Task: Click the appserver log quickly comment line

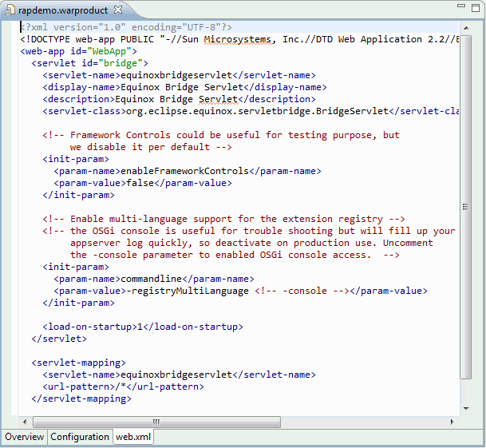Action: pyautogui.click(x=251, y=243)
